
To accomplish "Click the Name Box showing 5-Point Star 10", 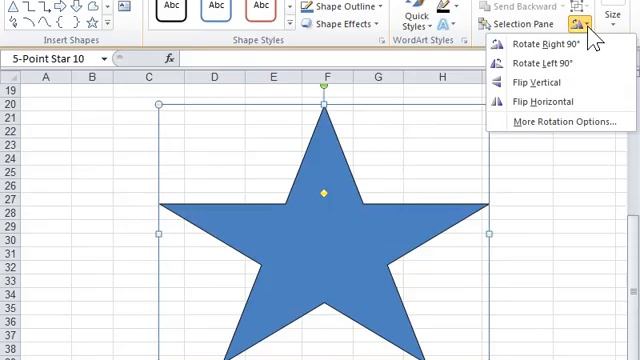I will pos(49,59).
